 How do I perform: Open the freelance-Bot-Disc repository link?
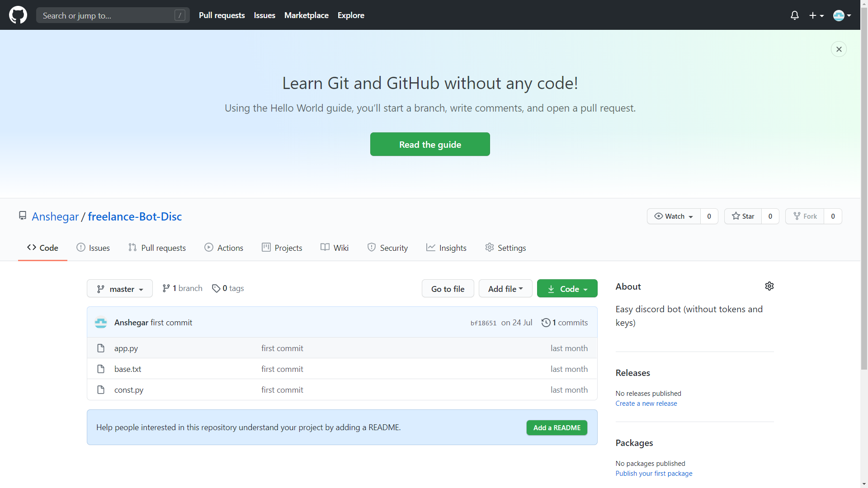pyautogui.click(x=135, y=216)
